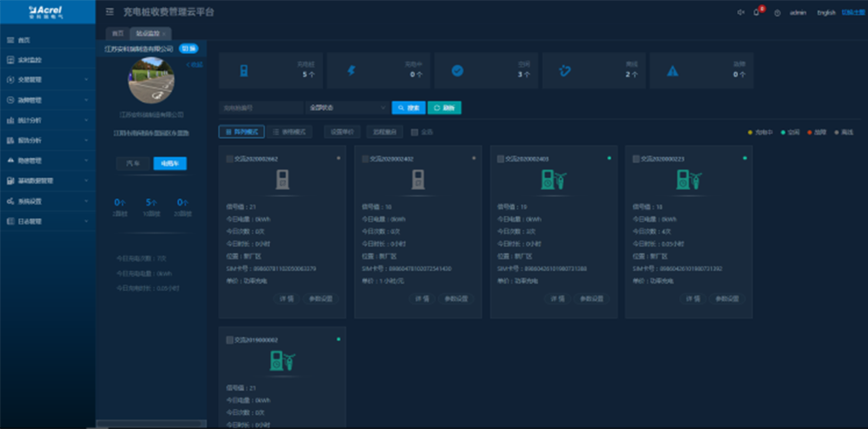
Task: Open the notification bell with red badge
Action: coord(757,12)
